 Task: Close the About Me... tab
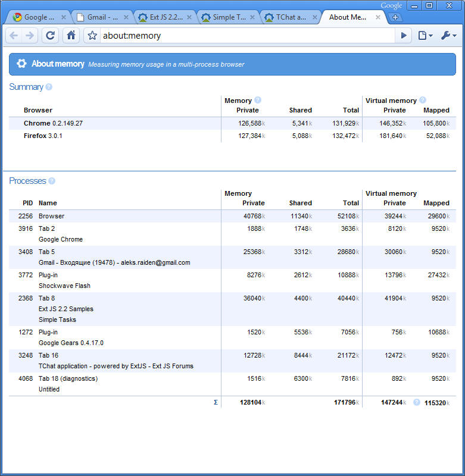(378, 17)
